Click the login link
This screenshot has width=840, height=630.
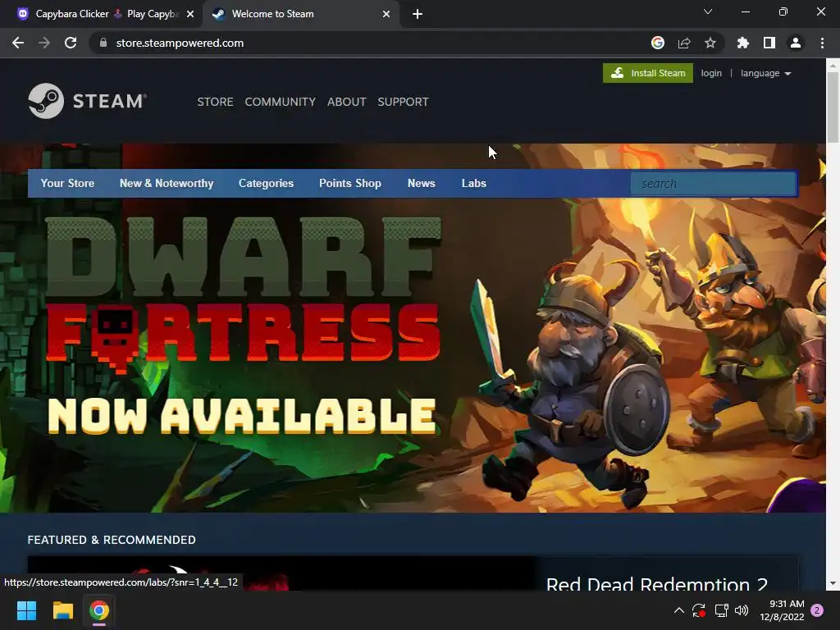(x=711, y=73)
